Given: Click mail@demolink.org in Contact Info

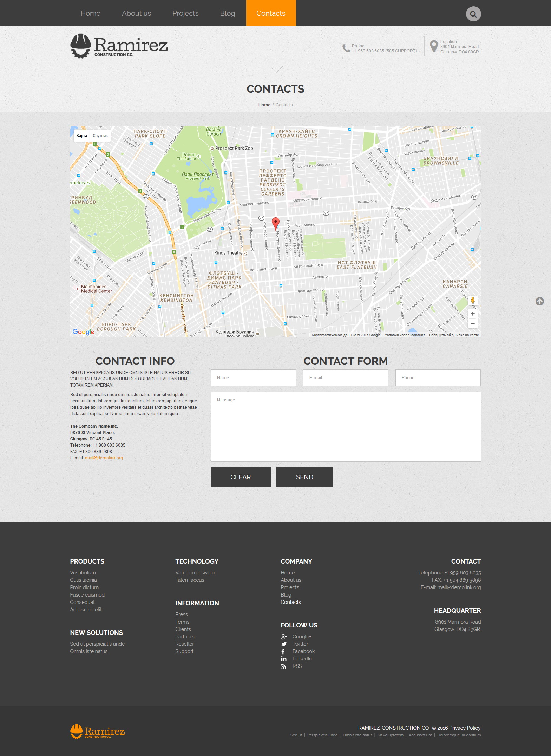Looking at the screenshot, I should [x=104, y=458].
